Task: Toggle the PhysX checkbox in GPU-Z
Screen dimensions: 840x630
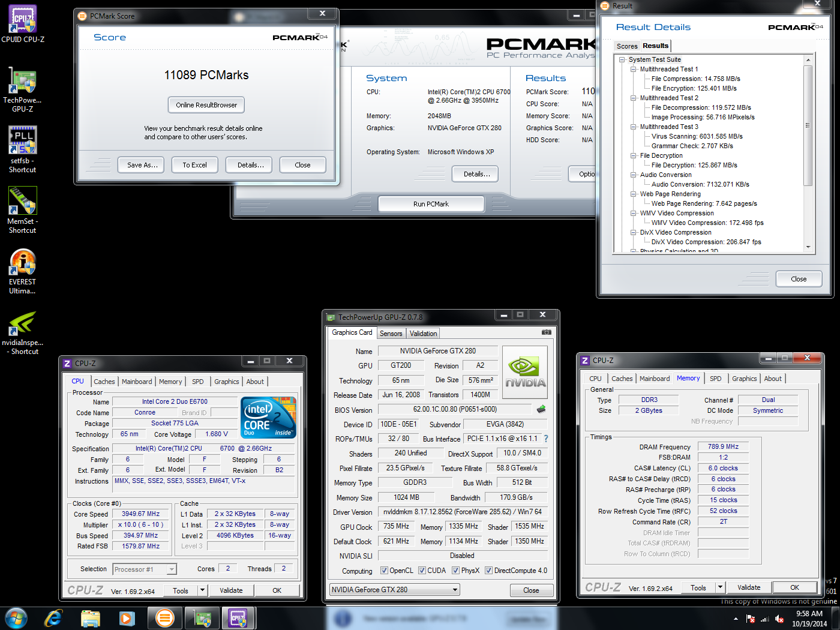Action: pyautogui.click(x=455, y=571)
